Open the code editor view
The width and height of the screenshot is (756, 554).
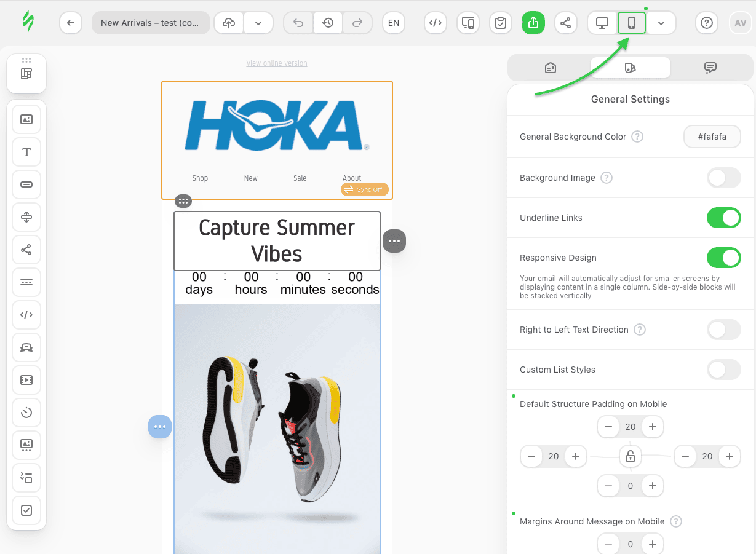436,22
